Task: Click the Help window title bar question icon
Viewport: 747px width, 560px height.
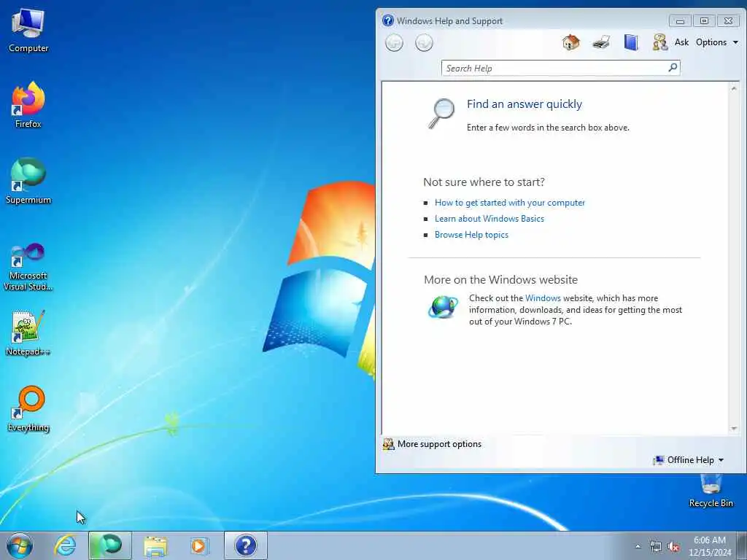Action: (388, 20)
